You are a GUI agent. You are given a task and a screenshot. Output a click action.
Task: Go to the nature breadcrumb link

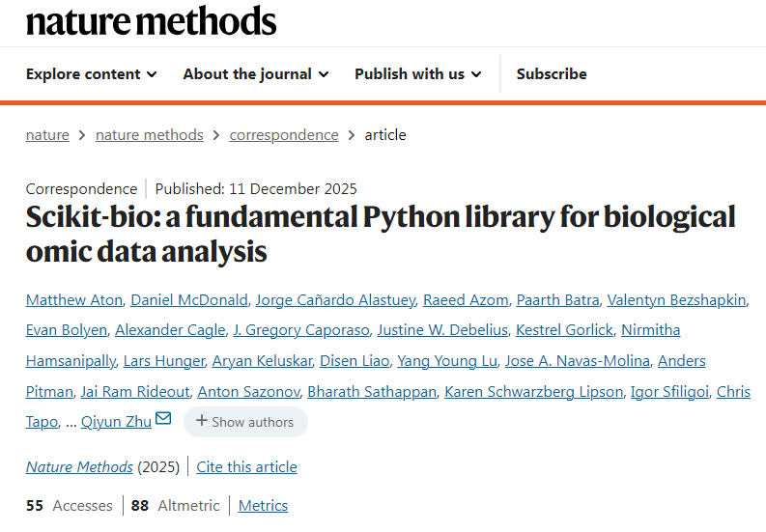pyautogui.click(x=47, y=135)
